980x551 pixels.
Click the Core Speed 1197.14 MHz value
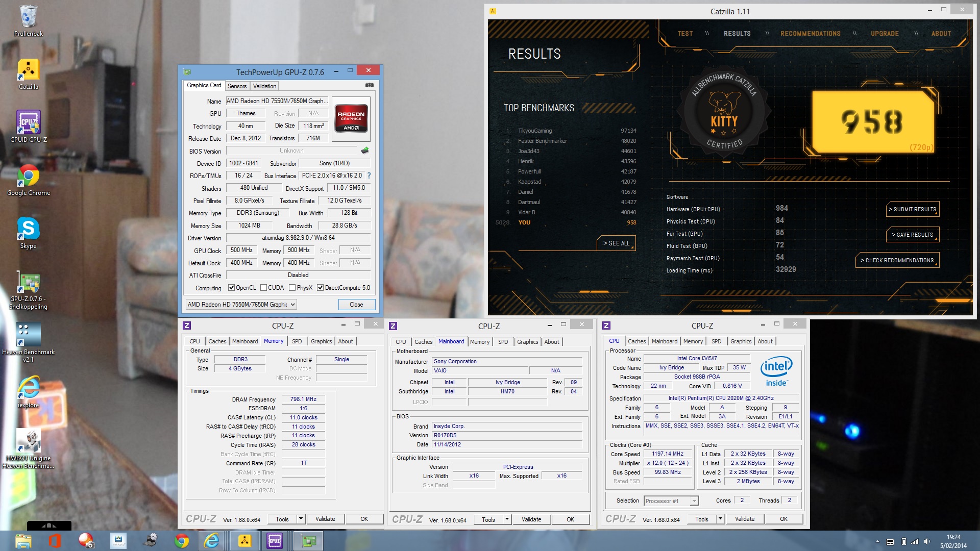(x=667, y=454)
